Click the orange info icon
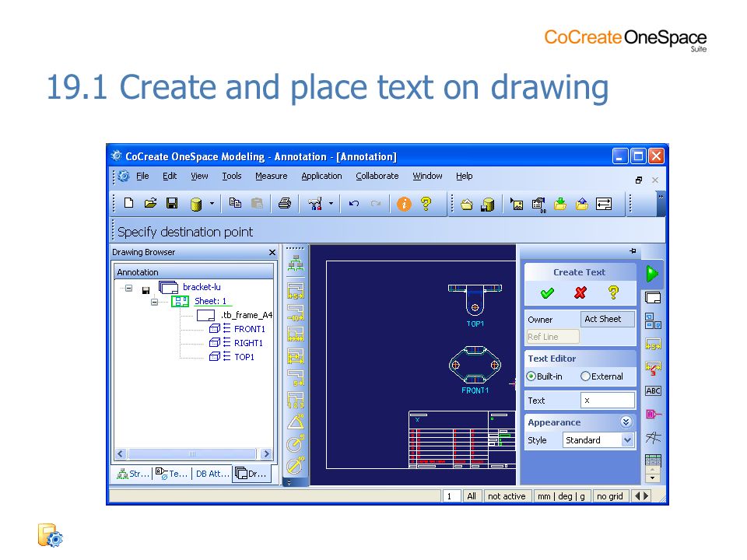The width and height of the screenshot is (747, 560). (x=404, y=204)
